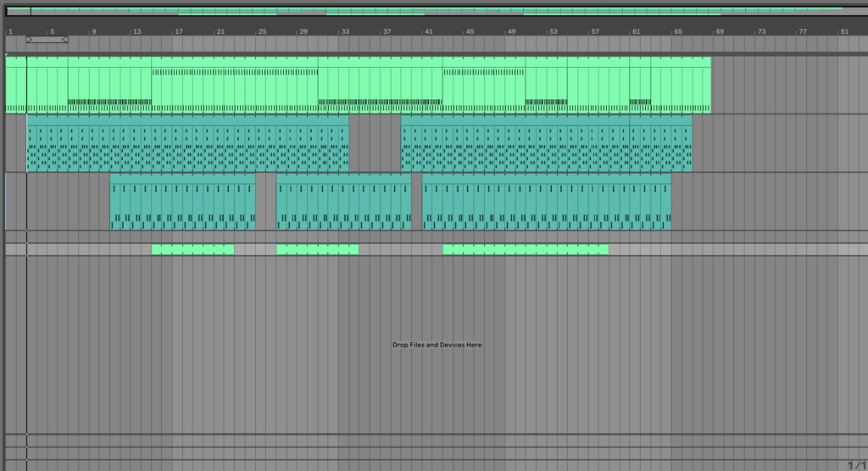Click bar 29 marker in the ruler
868x471 pixels.
[x=303, y=31]
